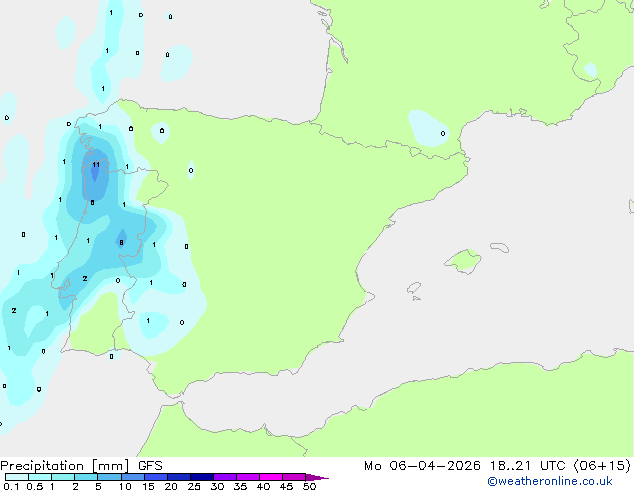Click the Menorca island outline
634x490 pixels.
pos(499,247)
